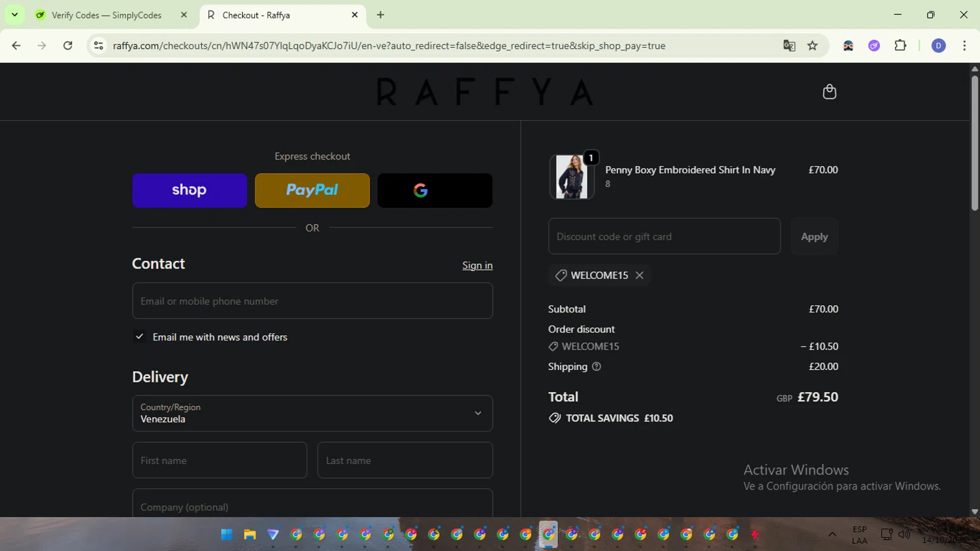Click the TOTAL SAVINGS £10.50 text
The height and width of the screenshot is (551, 980).
tap(619, 418)
